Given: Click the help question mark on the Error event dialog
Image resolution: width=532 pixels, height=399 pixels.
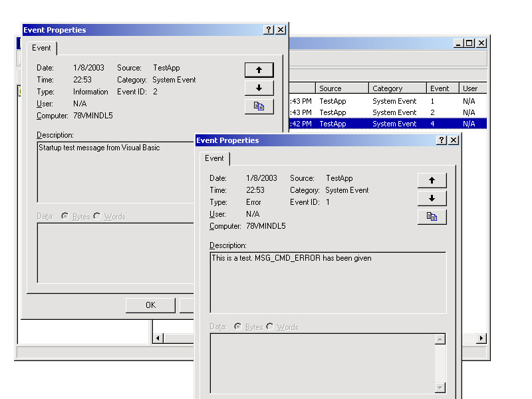Looking at the screenshot, I should (442, 140).
